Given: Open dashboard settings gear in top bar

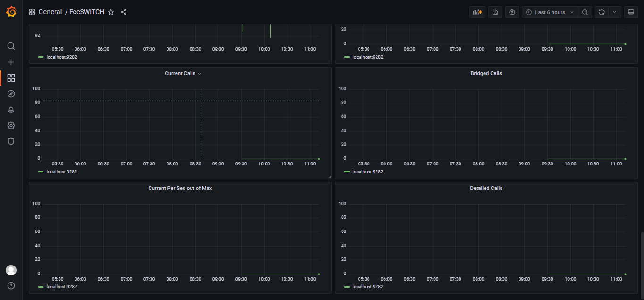Looking at the screenshot, I should tap(512, 12).
